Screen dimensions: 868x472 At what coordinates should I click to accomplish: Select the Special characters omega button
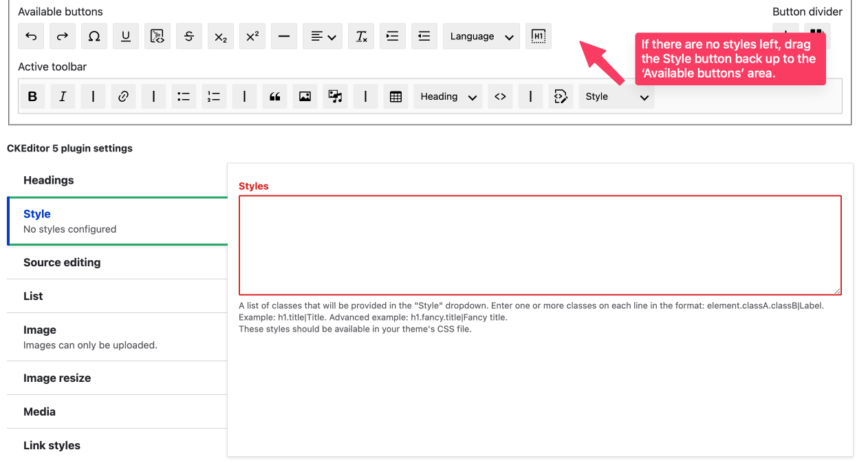94,36
